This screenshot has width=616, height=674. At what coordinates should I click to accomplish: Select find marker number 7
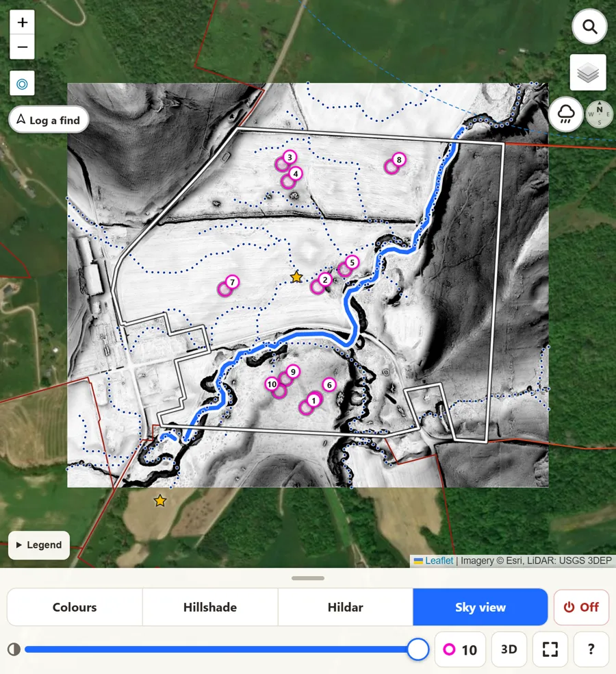click(x=232, y=282)
